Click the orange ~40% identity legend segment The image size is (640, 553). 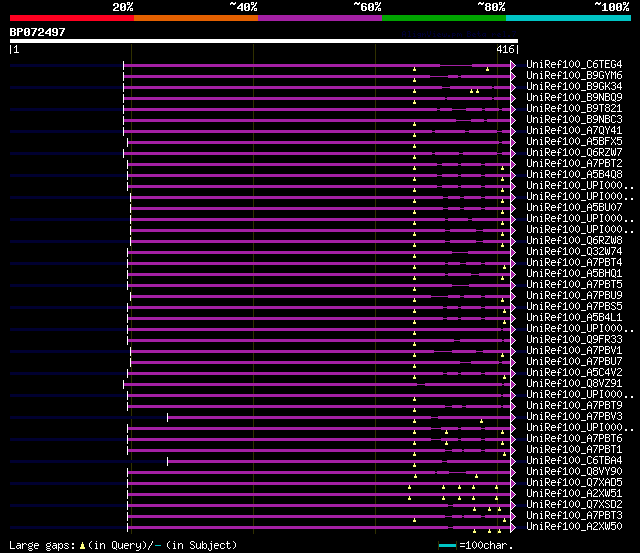click(196, 18)
